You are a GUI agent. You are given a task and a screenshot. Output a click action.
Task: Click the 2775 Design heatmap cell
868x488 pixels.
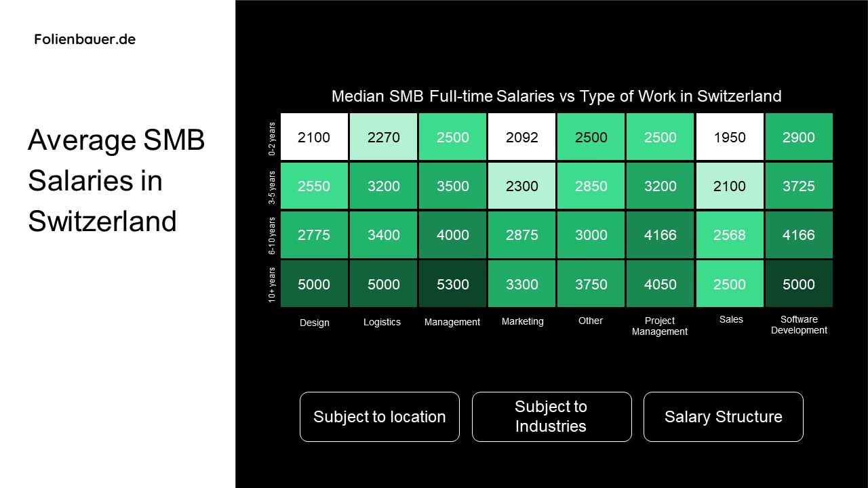(x=314, y=235)
